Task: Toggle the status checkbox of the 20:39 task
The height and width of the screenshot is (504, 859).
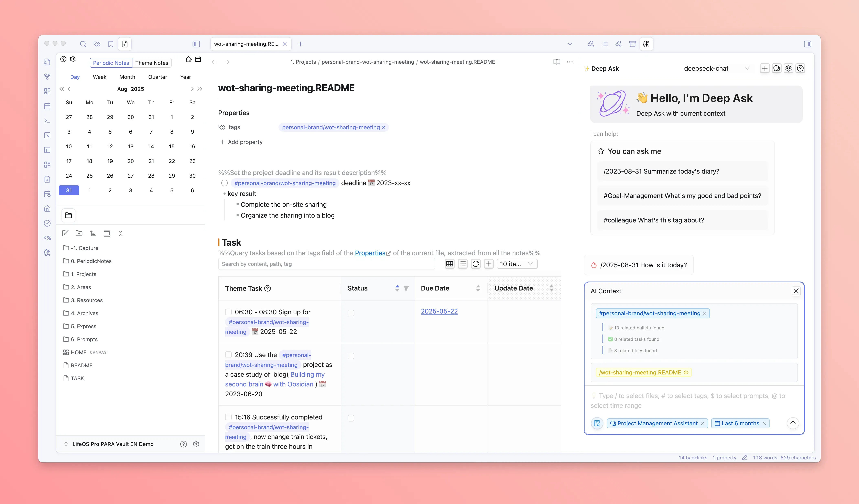Action: pos(351,356)
